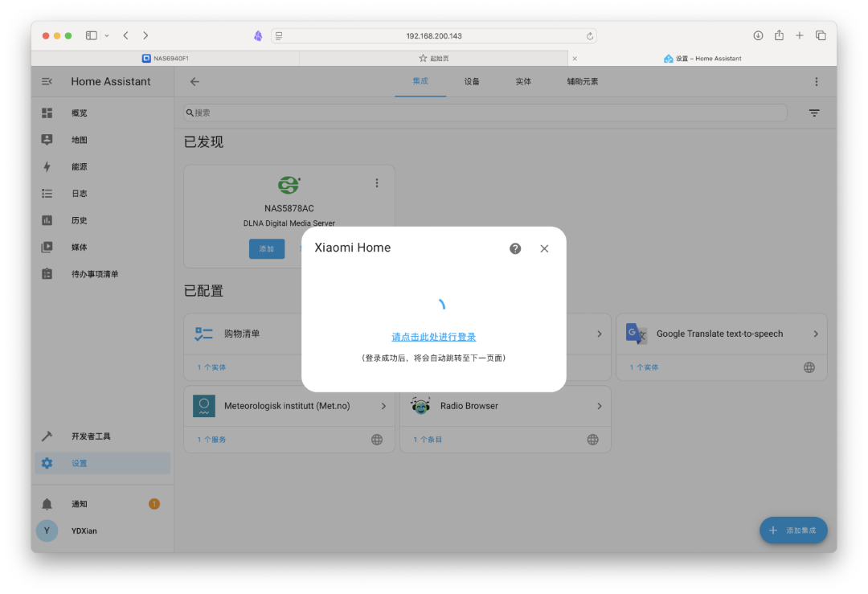Screen dimensions: 868x594
Task: Open 开发者工具 developer tools
Action: [x=90, y=436]
